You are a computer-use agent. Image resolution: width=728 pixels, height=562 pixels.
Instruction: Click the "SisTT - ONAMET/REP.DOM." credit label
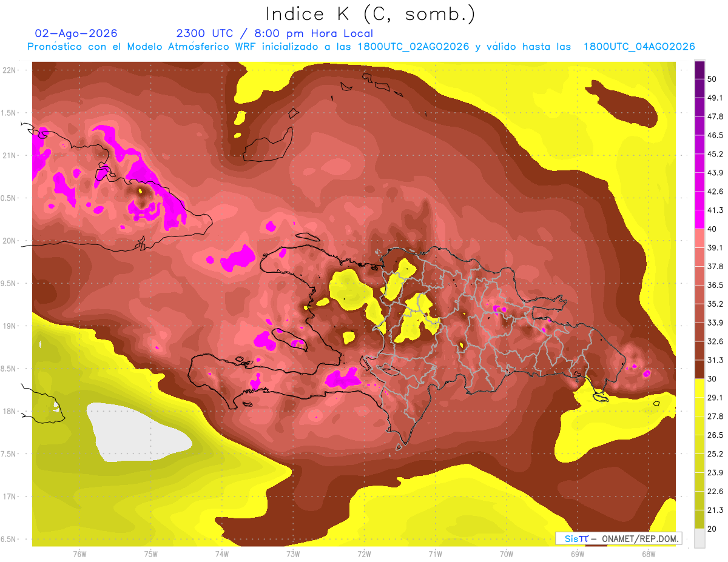[x=618, y=538]
